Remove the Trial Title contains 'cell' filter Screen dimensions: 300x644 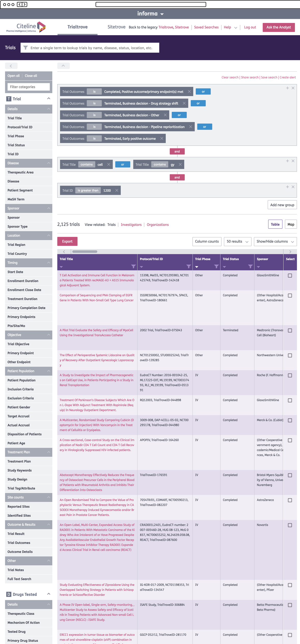[109, 165]
